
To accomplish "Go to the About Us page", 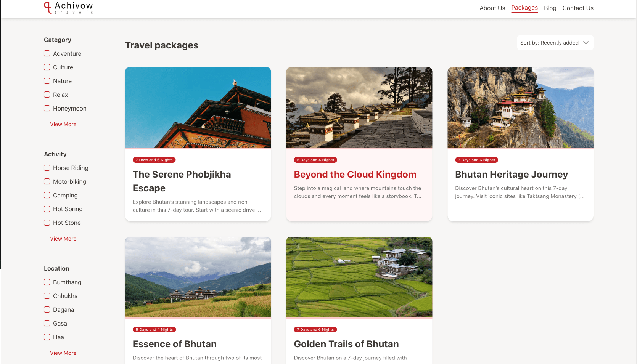I will click(492, 8).
